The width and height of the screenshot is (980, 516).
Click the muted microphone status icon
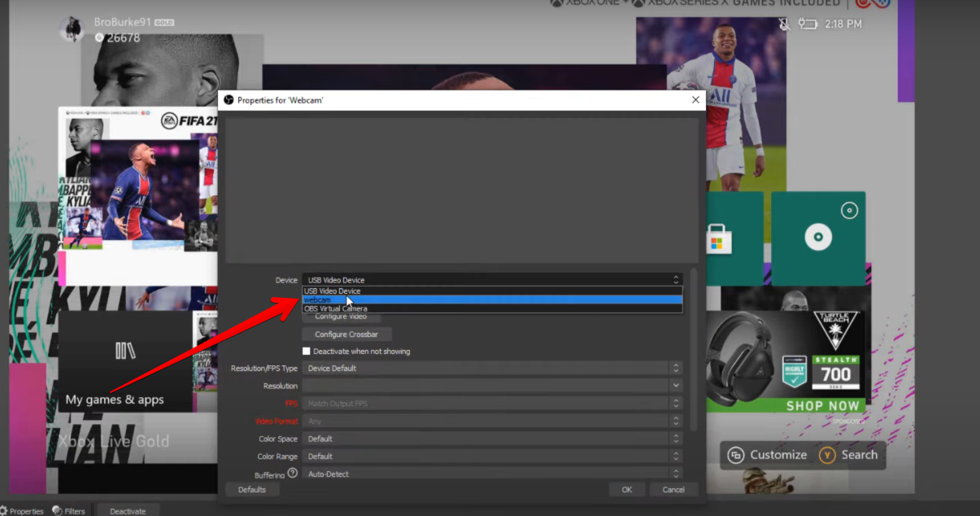[x=784, y=24]
